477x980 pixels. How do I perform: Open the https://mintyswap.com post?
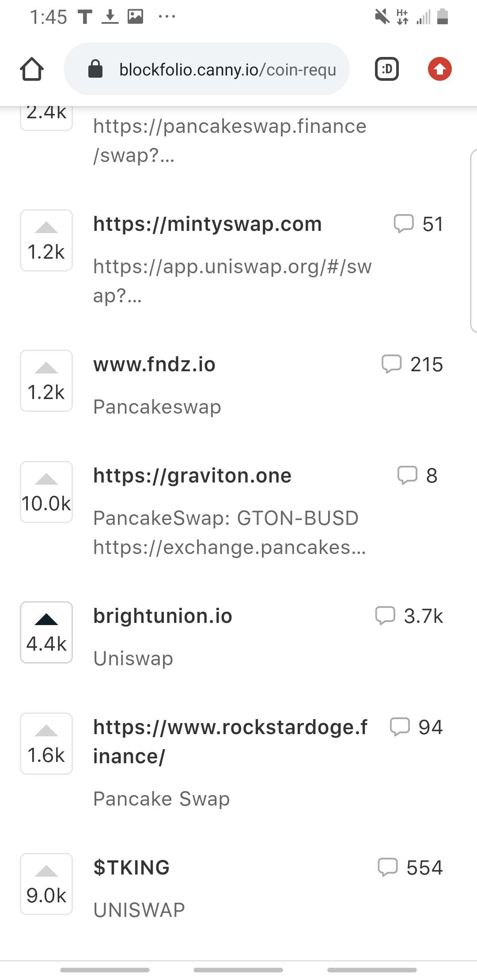208,224
